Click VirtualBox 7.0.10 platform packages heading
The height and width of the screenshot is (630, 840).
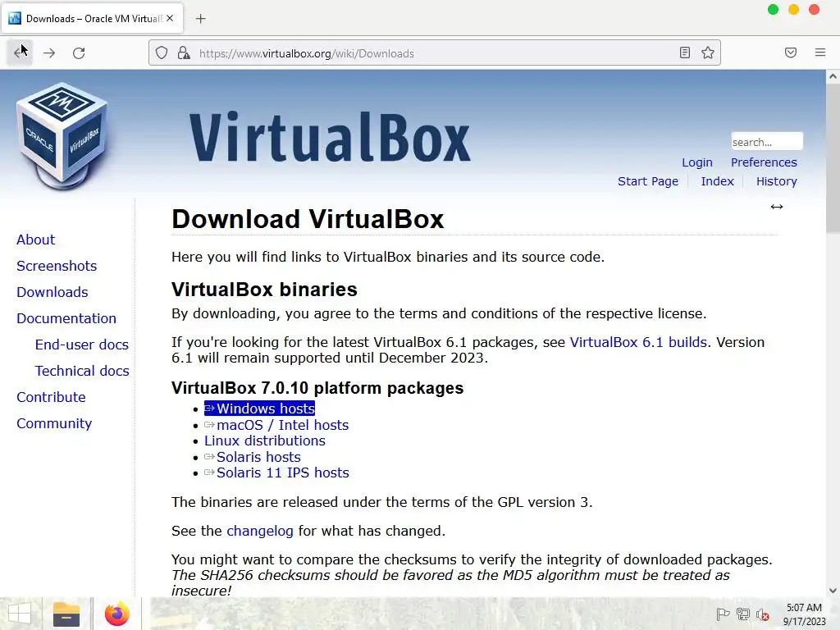317,388
